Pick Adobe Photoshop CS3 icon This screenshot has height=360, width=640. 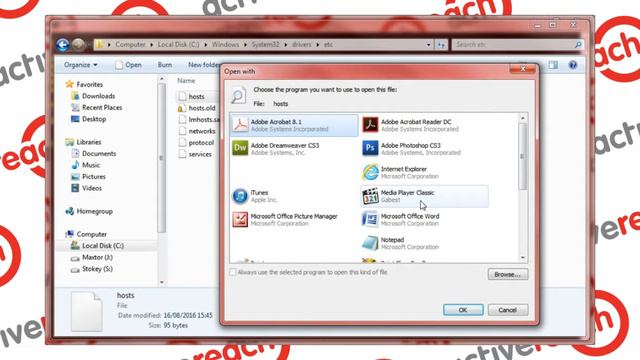click(x=370, y=148)
